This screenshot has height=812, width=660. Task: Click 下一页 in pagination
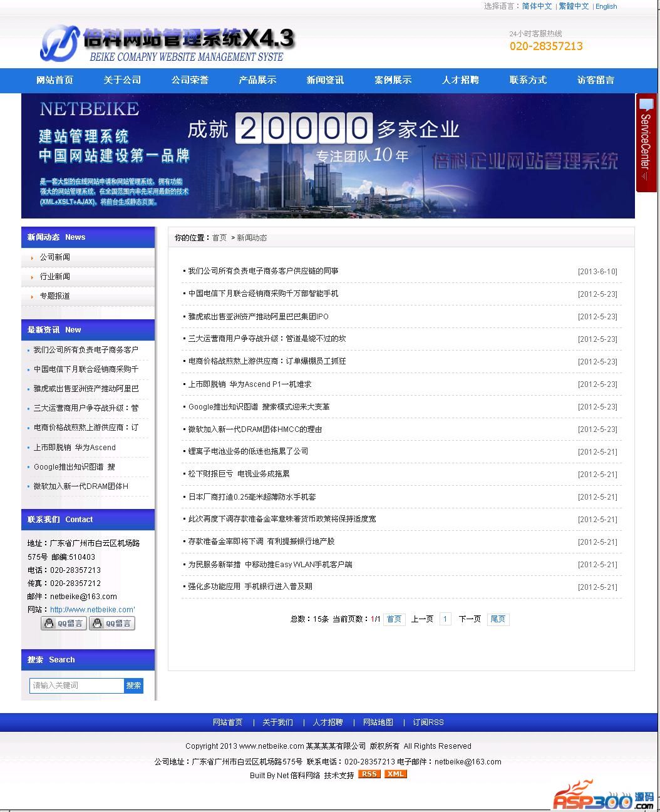[x=470, y=619]
